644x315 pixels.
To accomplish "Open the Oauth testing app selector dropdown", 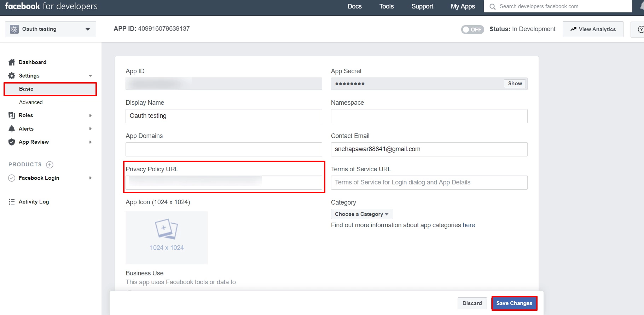I will pos(51,29).
